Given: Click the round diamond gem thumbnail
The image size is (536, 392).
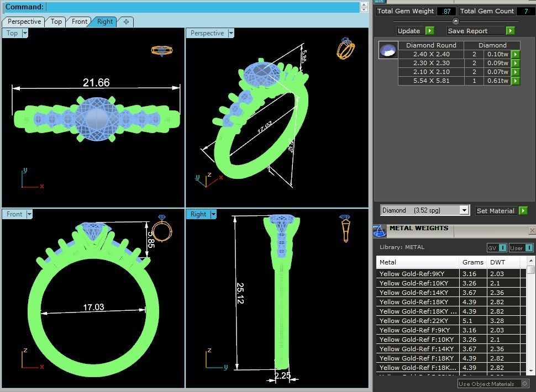Looking at the screenshot, I should (x=388, y=50).
